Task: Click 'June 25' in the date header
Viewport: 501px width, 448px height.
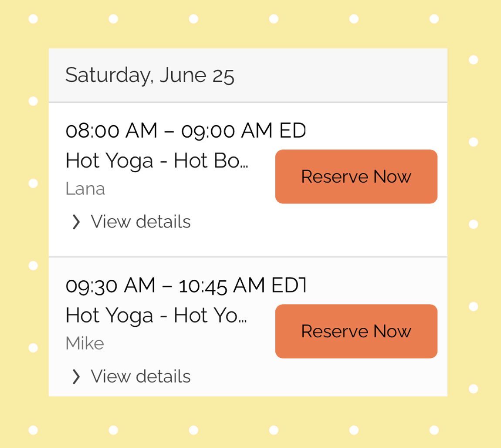Action: coord(197,75)
